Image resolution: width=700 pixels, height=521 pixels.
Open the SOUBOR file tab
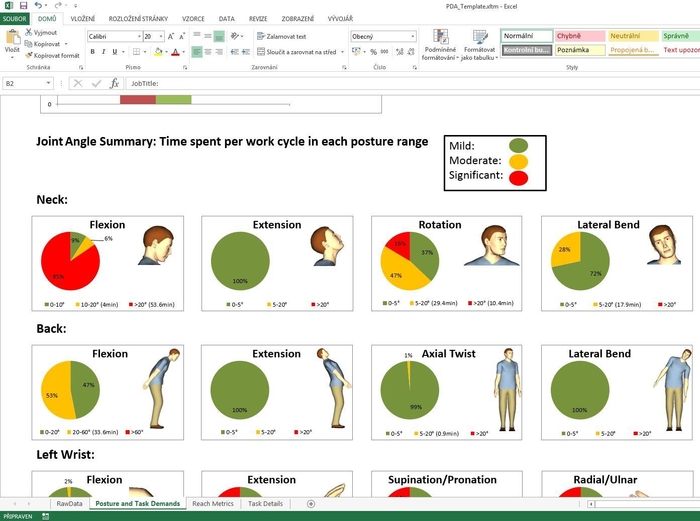click(x=15, y=19)
